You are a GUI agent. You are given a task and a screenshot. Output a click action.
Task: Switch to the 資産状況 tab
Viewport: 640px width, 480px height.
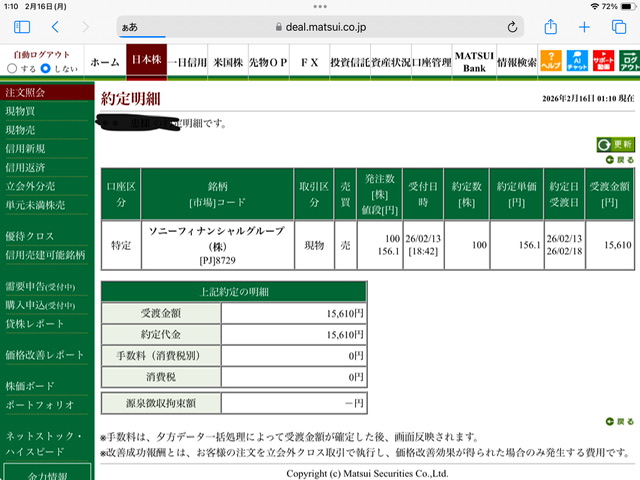391,62
